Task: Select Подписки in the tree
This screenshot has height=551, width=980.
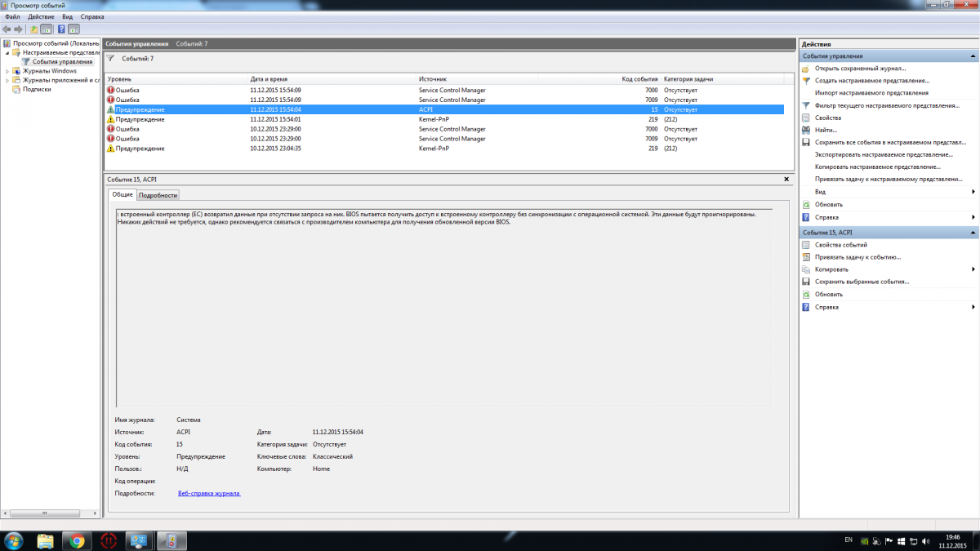Action: coord(37,89)
